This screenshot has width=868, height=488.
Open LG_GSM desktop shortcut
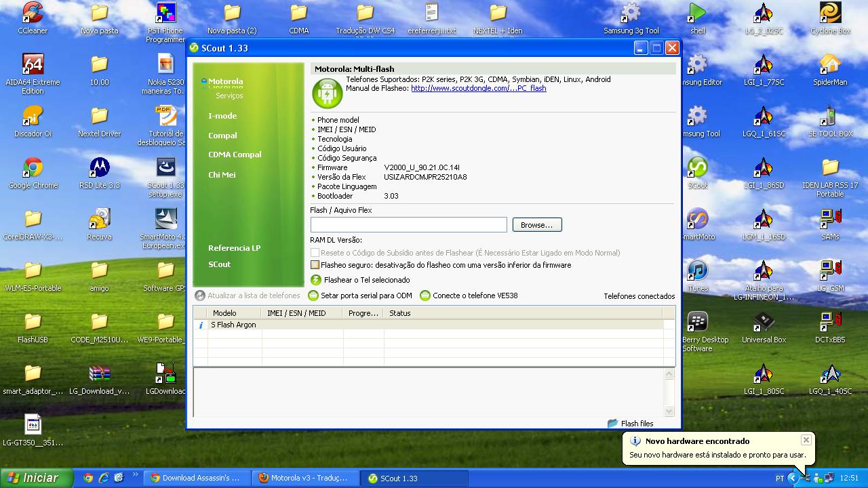(830, 276)
